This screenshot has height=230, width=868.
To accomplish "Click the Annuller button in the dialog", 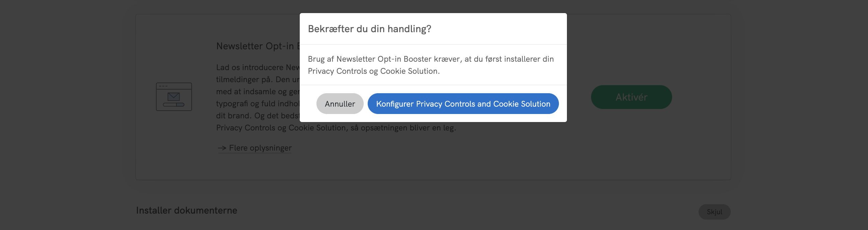I will (x=340, y=104).
